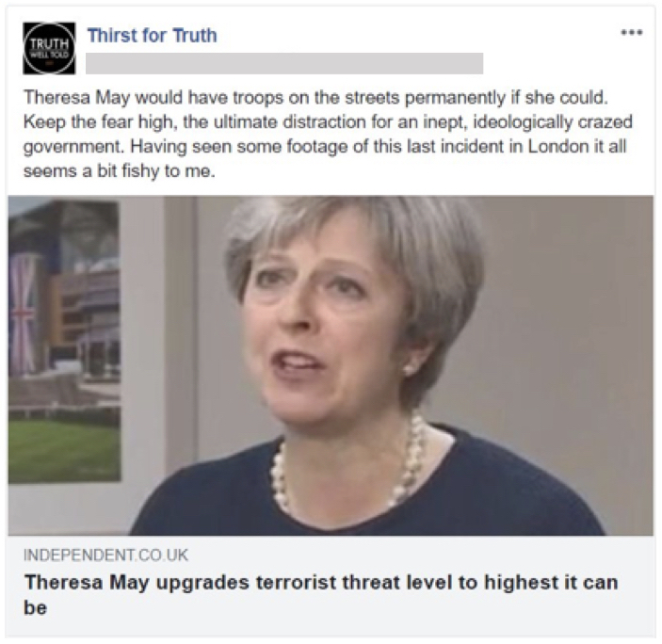Click the Theresa May article thumbnail image
The width and height of the screenshot is (662, 644).
(x=331, y=365)
